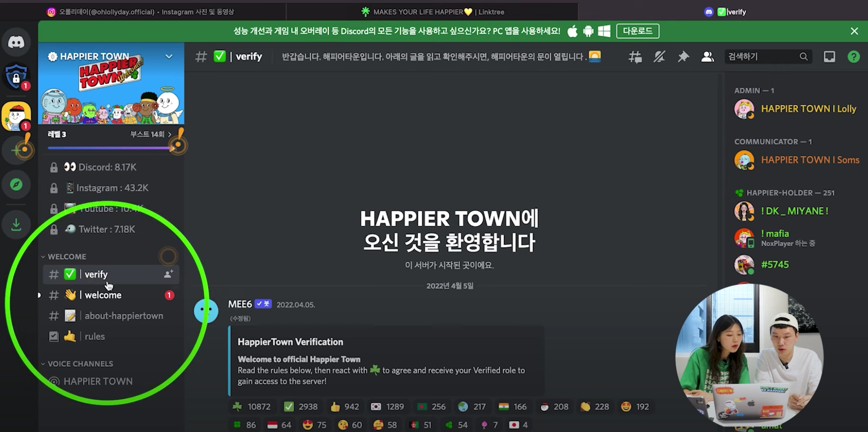Click the MEE6 username
The height and width of the screenshot is (432, 868).
pos(240,304)
